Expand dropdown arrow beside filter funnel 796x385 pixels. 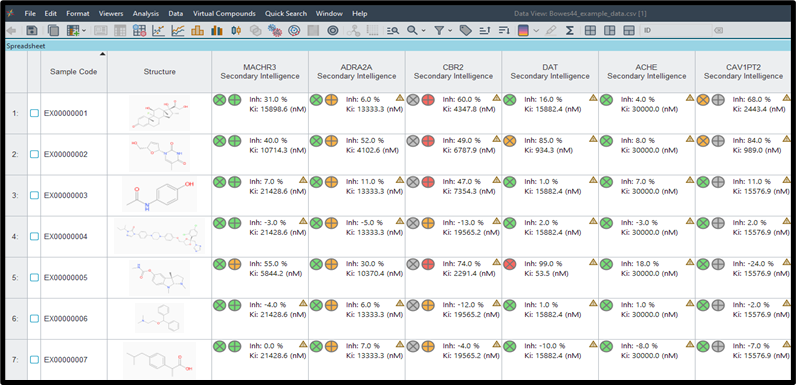tap(450, 31)
